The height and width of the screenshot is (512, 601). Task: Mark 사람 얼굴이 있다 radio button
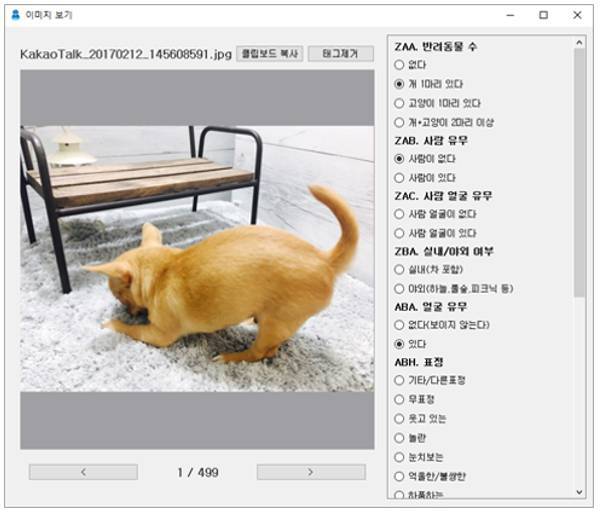click(x=435, y=233)
